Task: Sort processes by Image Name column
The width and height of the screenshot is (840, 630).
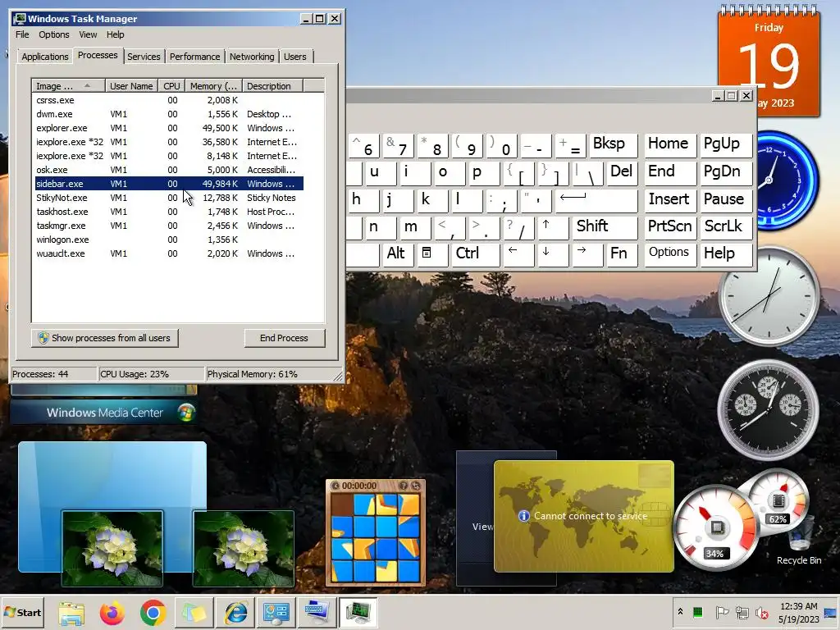Action: pyautogui.click(x=68, y=85)
